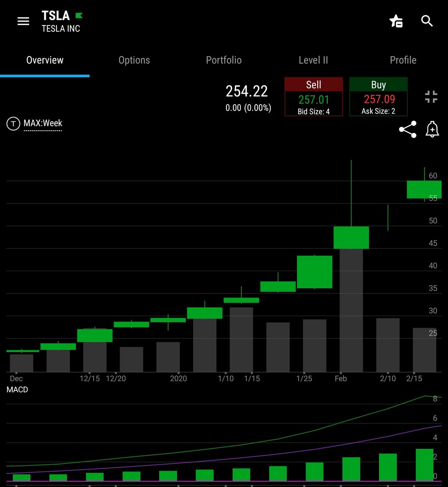Tap the circled T chart-type icon

(13, 124)
